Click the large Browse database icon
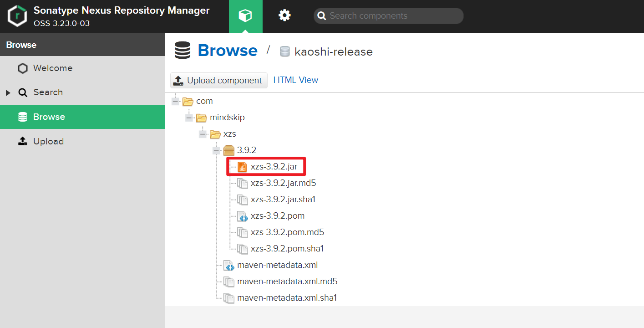The height and width of the screenshot is (328, 644). pyautogui.click(x=183, y=51)
